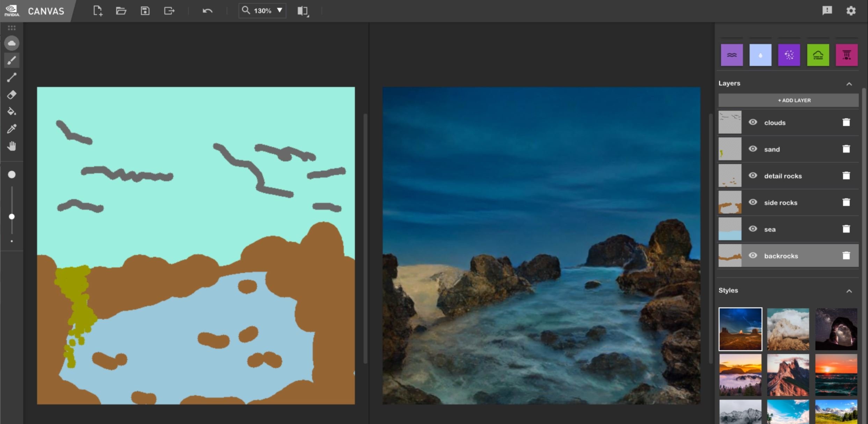Image resolution: width=868 pixels, height=424 pixels.
Task: Adjust the brush size slider
Action: pos(12,217)
